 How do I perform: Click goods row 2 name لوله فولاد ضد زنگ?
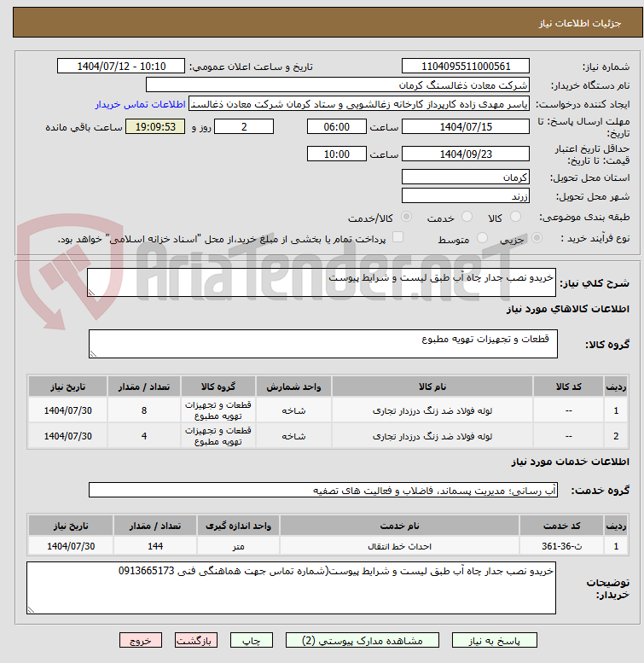[x=432, y=436]
